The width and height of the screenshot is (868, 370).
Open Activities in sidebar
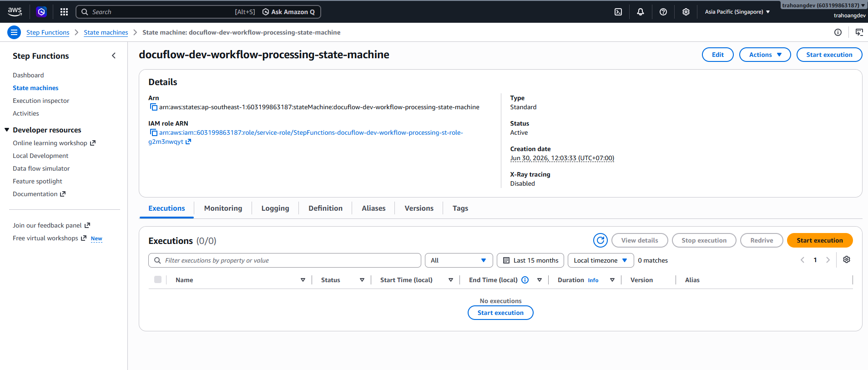pos(26,113)
